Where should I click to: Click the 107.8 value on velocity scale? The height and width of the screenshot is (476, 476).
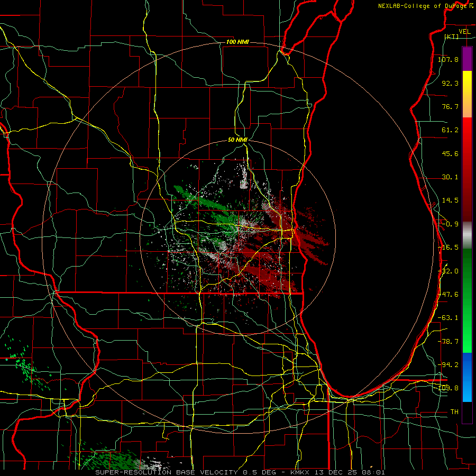pos(448,59)
